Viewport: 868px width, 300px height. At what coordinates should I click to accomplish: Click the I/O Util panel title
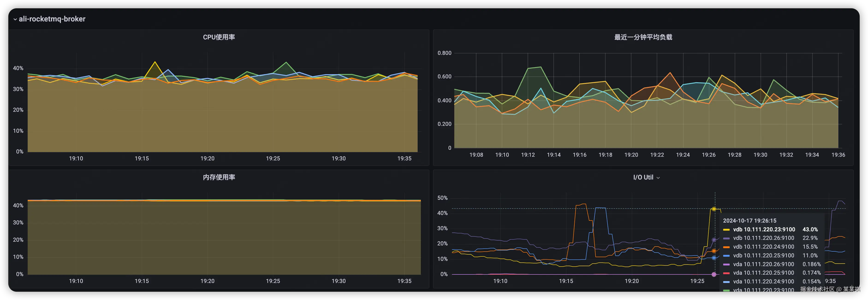(643, 177)
